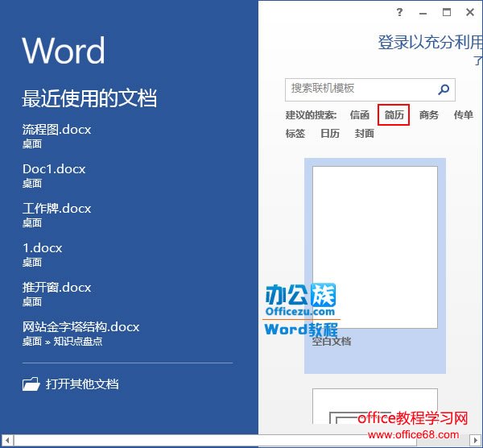
Task: Click the Help question mark icon
Action: pos(400,12)
